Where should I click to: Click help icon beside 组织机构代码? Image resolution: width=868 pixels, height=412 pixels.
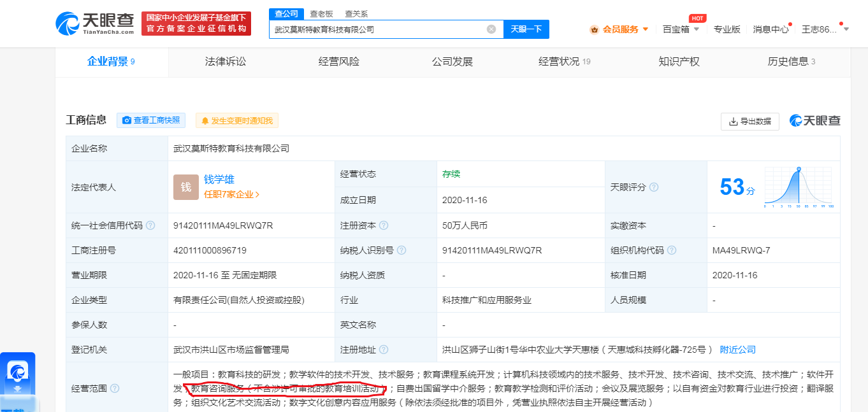point(672,250)
